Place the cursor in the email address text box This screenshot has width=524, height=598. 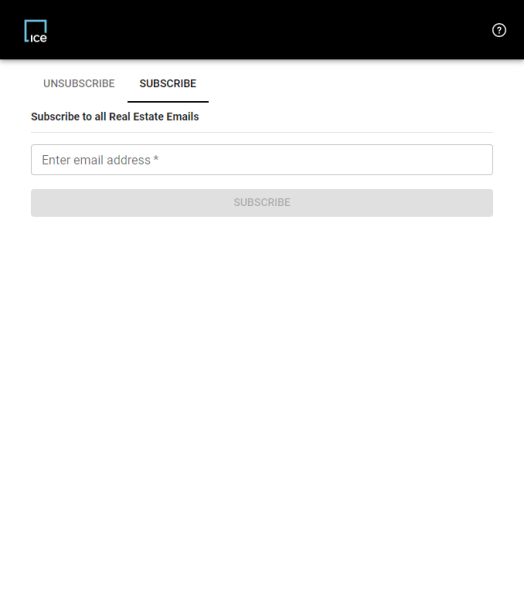point(262,159)
